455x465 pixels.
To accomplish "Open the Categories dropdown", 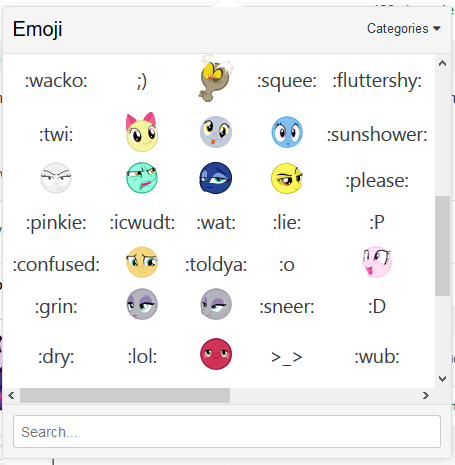I will 404,29.
